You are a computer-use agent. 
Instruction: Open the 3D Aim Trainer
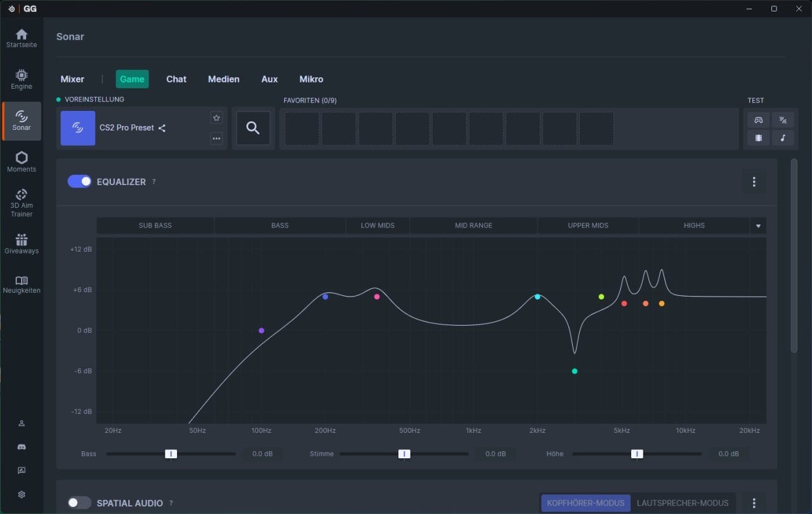click(22, 203)
